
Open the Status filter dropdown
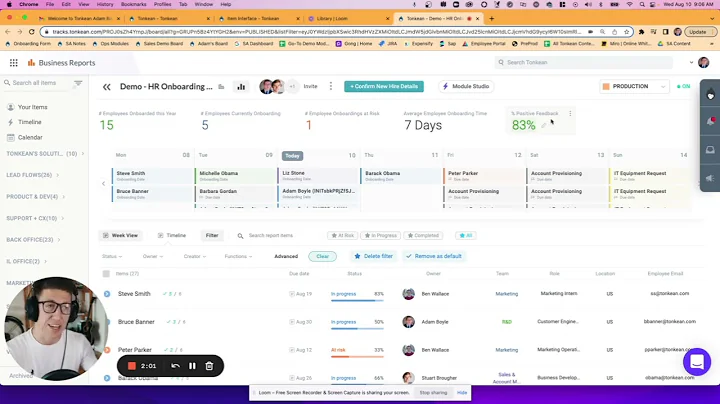point(112,257)
